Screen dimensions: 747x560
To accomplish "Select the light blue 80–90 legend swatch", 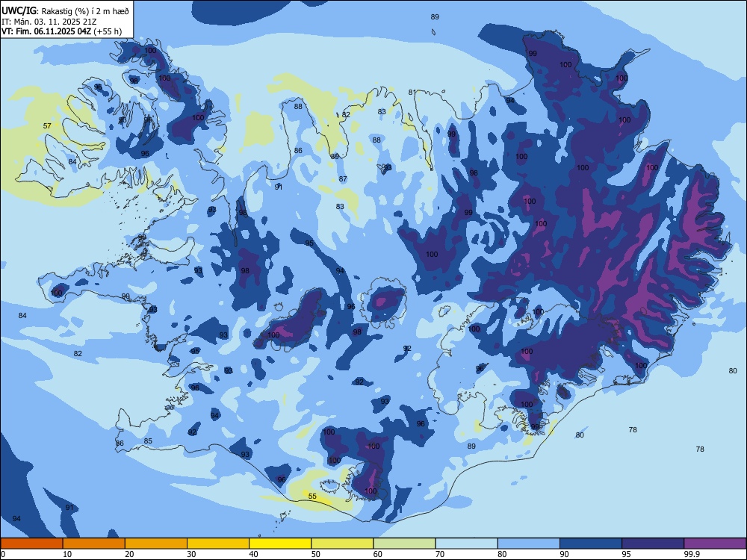I will 528,544.
